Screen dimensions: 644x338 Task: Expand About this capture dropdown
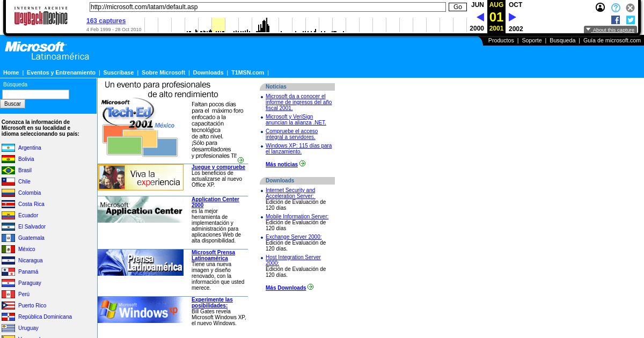click(x=610, y=30)
